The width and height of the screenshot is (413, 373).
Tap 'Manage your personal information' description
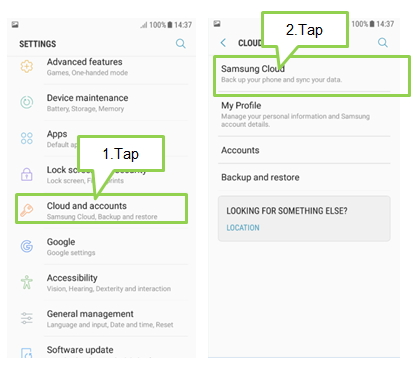(295, 120)
